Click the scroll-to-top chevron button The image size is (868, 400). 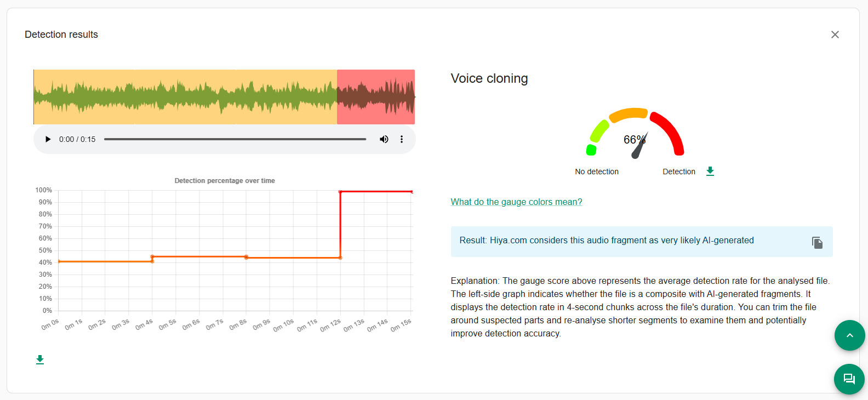click(849, 335)
